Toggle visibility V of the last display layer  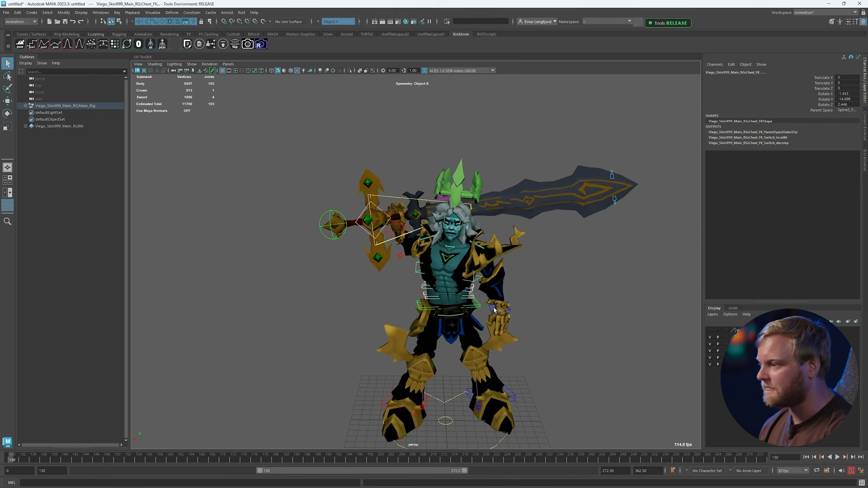(710, 364)
